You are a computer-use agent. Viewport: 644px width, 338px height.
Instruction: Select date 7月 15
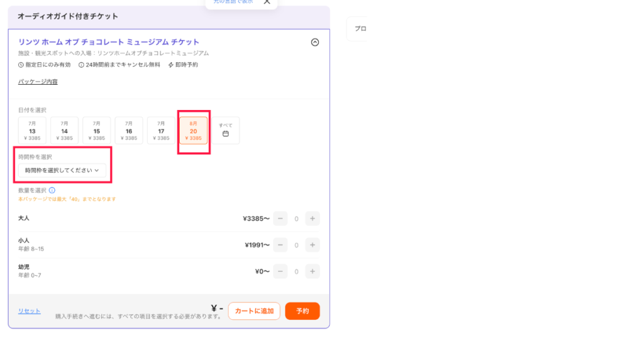tap(96, 131)
